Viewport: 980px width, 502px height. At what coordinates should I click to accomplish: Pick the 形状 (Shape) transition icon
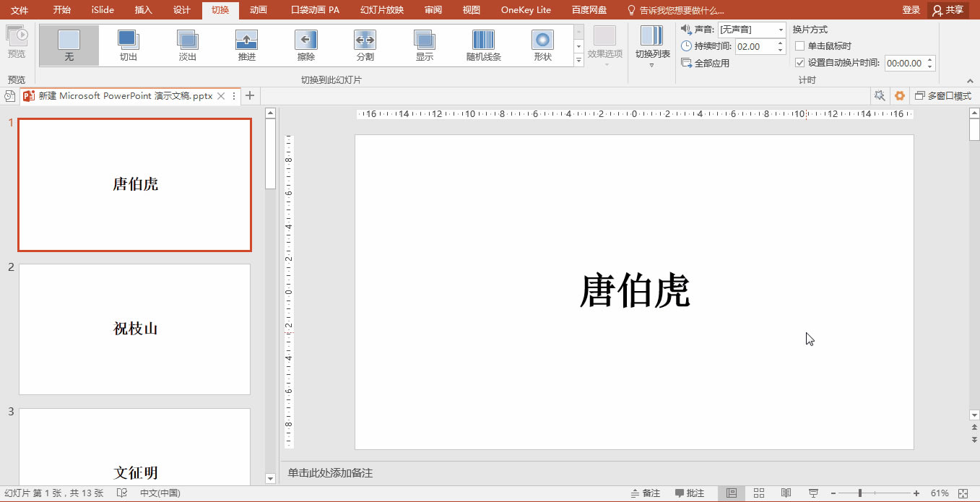(542, 45)
